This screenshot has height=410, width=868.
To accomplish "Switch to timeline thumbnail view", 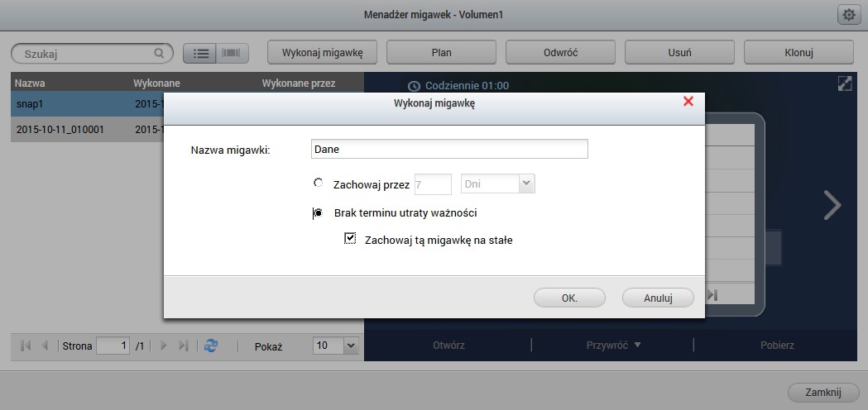I will [233, 53].
